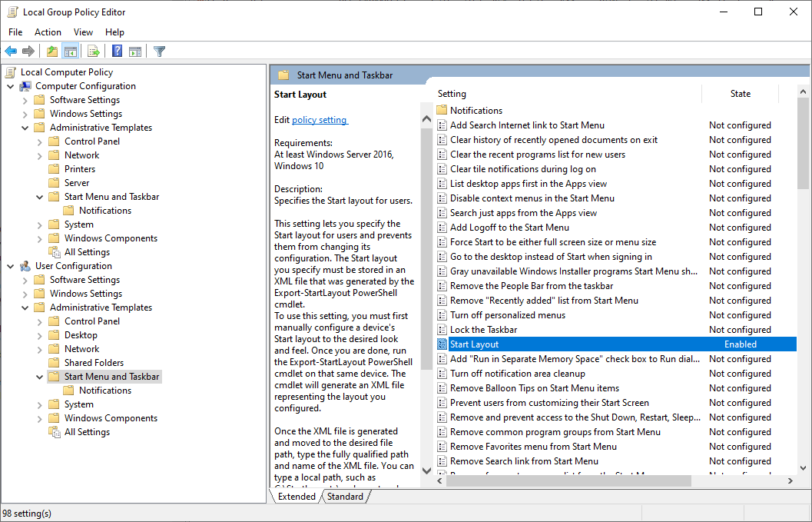Switch to the Standard tab
The width and height of the screenshot is (812, 522).
345,497
